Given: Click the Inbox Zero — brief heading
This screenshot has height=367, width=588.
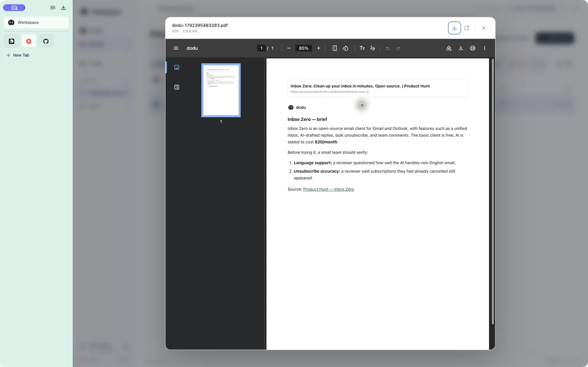Looking at the screenshot, I should pyautogui.click(x=307, y=119).
